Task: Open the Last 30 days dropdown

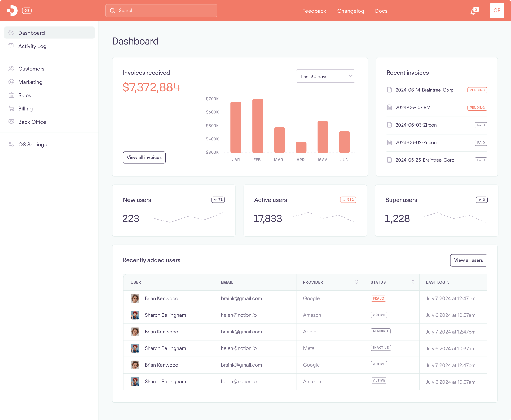Action: click(325, 76)
